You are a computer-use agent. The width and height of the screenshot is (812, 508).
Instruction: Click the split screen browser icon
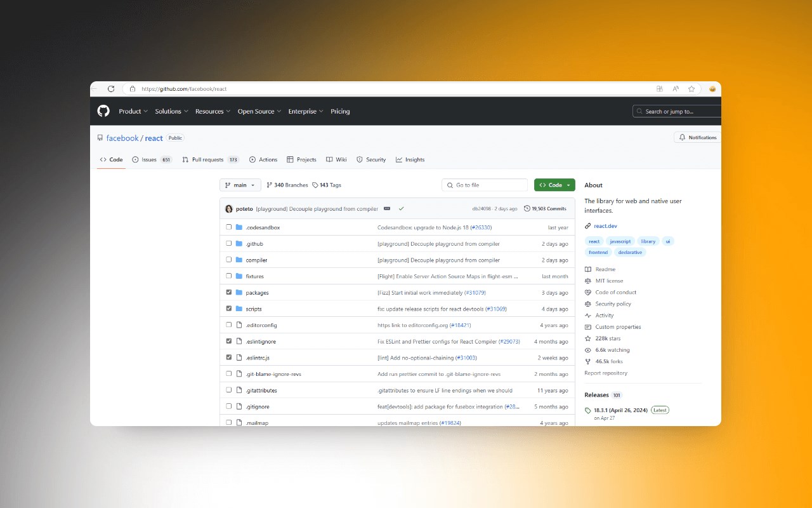660,89
